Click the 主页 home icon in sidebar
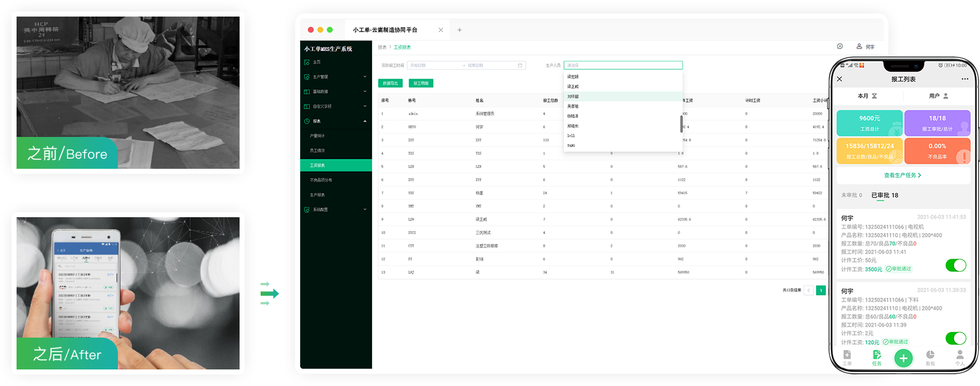 tap(307, 62)
